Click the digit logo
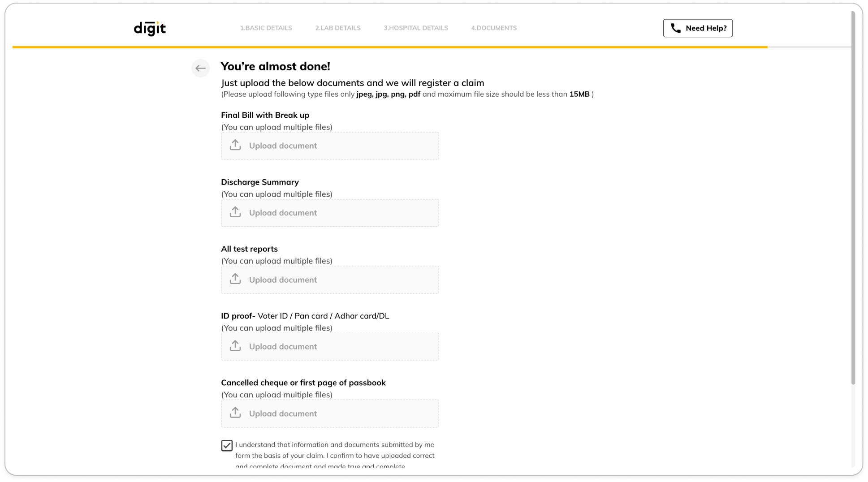868x482 pixels. point(150,28)
